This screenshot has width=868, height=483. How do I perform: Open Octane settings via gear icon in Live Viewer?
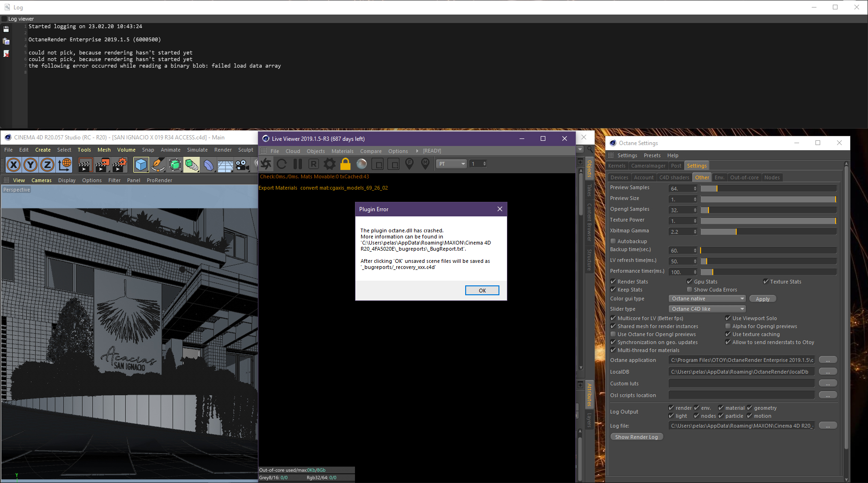330,164
